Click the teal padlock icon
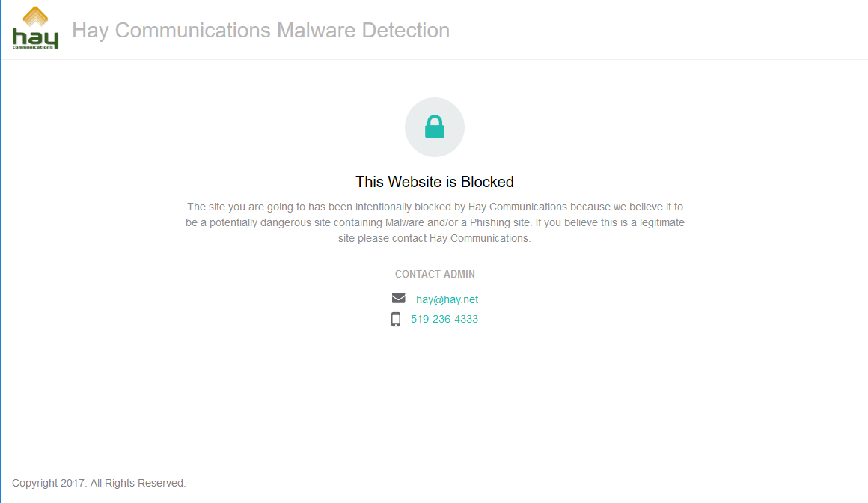 435,127
